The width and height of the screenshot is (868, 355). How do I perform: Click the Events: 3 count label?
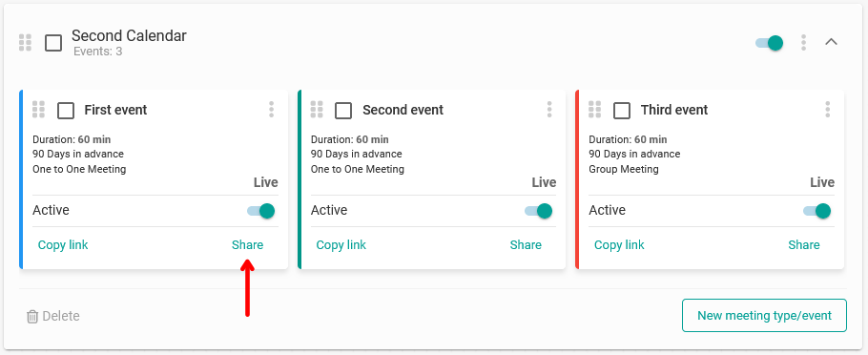(x=97, y=52)
